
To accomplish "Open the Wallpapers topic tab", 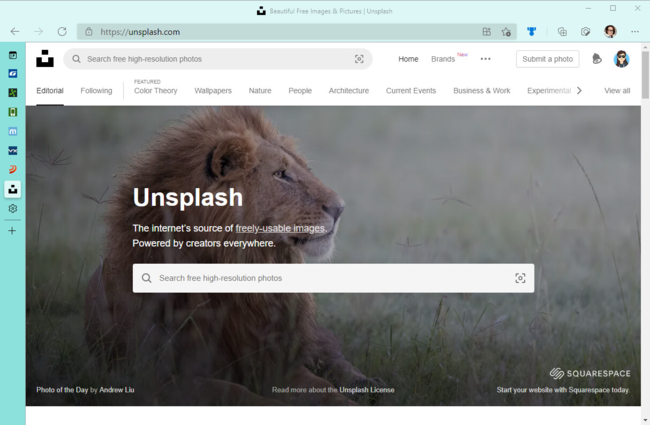I will [213, 90].
